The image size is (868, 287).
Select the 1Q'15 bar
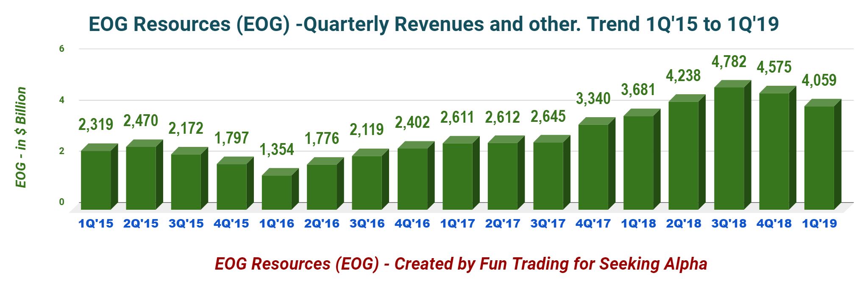pyautogui.click(x=99, y=177)
